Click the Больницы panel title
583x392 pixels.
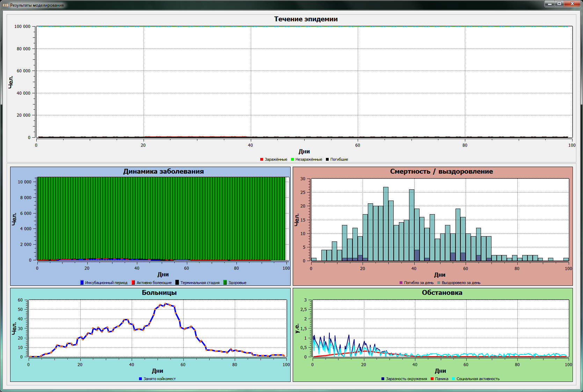click(x=159, y=293)
